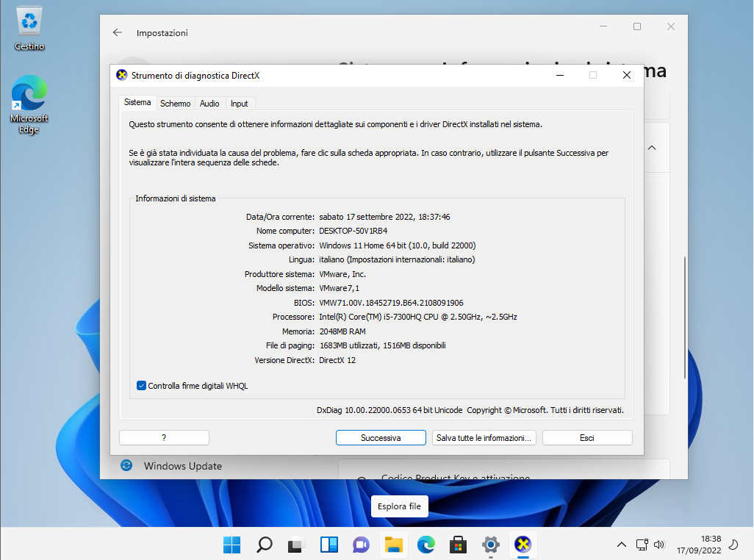The image size is (754, 560).
Task: Click Windows 11 Home 64 bit value
Action: point(397,245)
